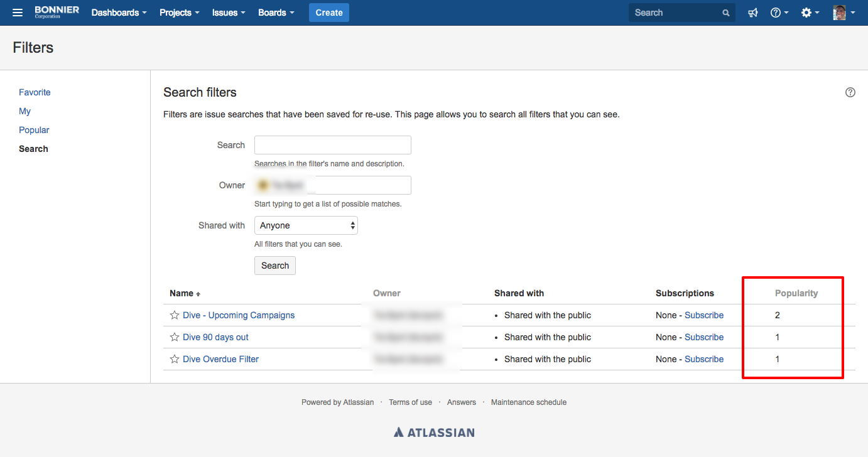868x457 pixels.
Task: Open the Terms of use footer link
Action: [411, 402]
